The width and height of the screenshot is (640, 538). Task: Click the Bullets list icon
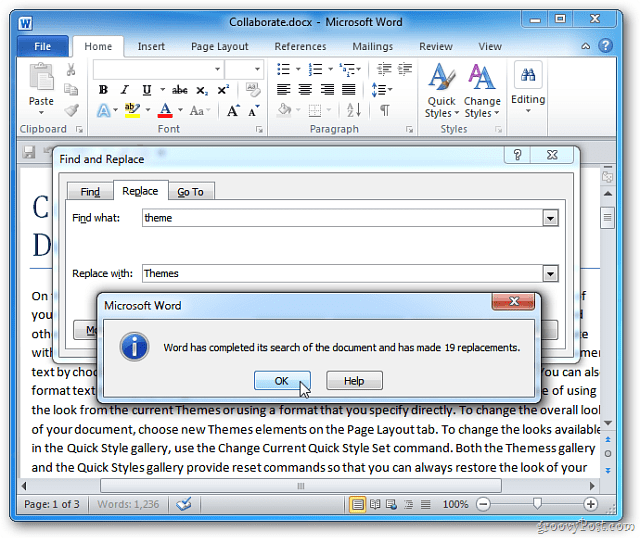pyautogui.click(x=284, y=69)
